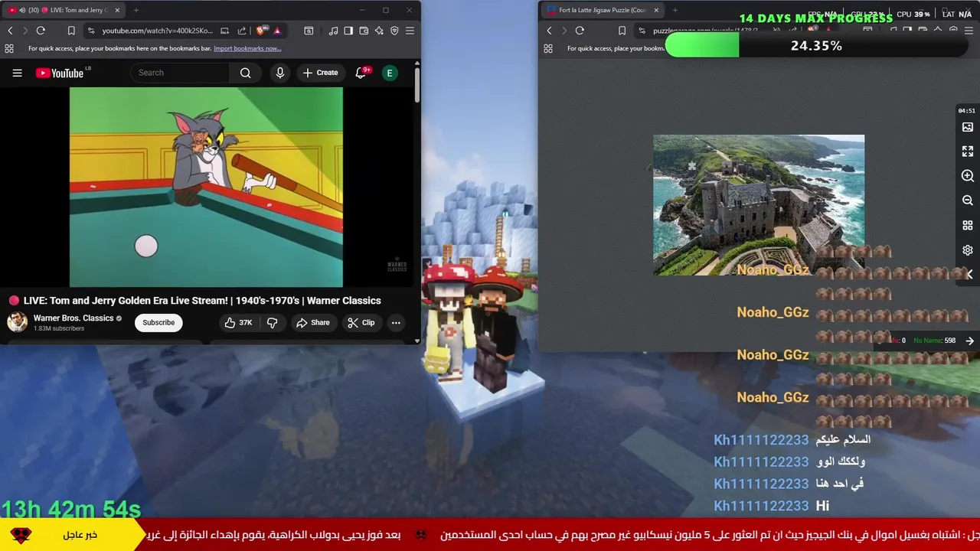Image resolution: width=980 pixels, height=551 pixels.
Task: Zoom in on the puzzle
Action: point(968,176)
